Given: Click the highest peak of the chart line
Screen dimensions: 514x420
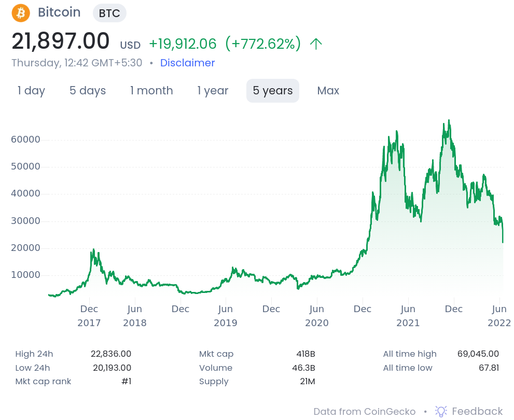Looking at the screenshot, I should (449, 120).
